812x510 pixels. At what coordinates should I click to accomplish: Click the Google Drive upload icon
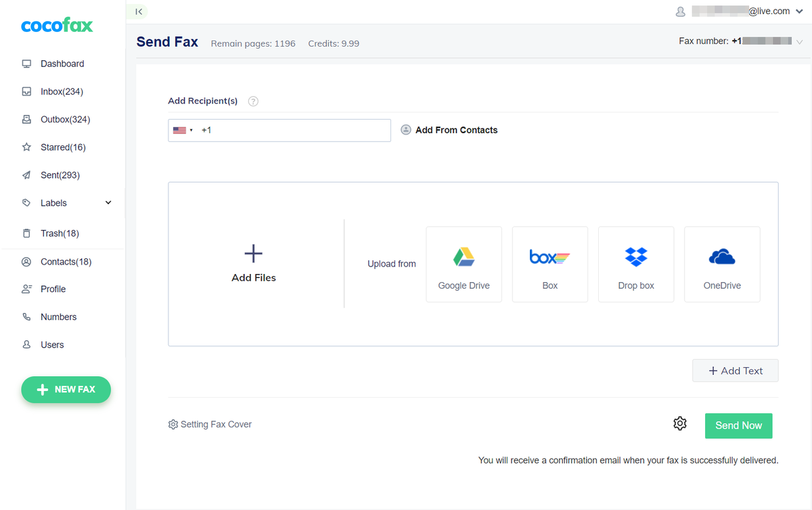(x=464, y=258)
